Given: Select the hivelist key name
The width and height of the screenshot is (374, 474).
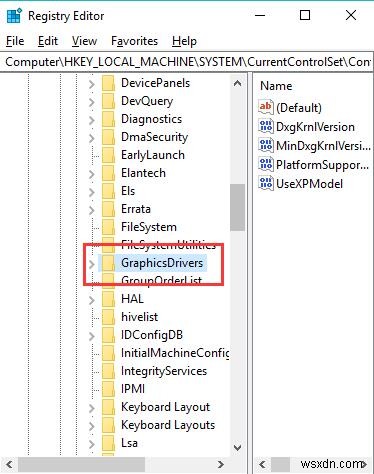Looking at the screenshot, I should click(139, 317).
